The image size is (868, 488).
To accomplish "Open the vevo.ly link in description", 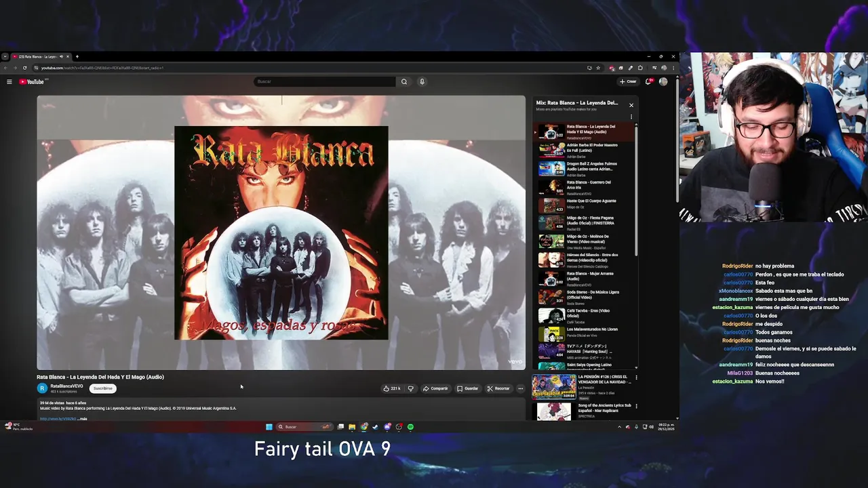I will 58,419.
